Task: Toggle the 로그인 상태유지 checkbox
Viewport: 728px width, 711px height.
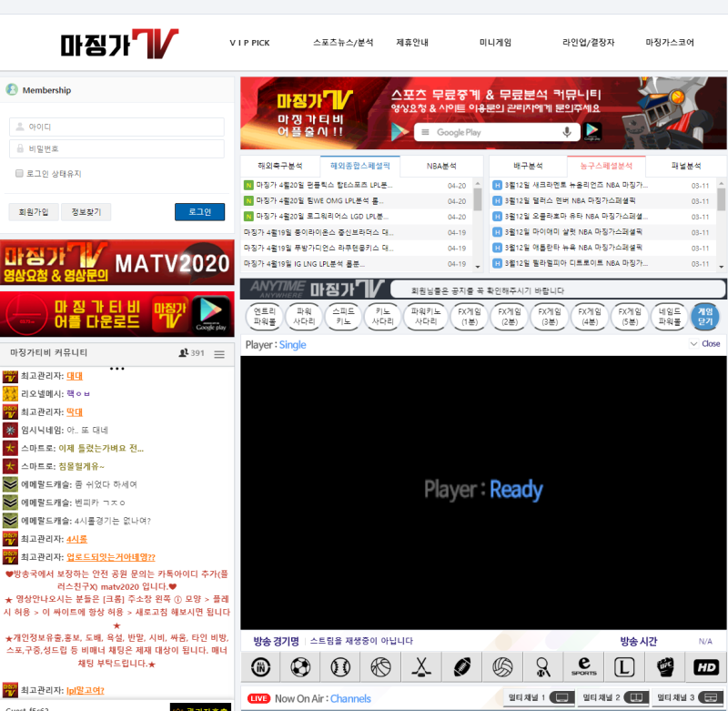Action: 19,173
